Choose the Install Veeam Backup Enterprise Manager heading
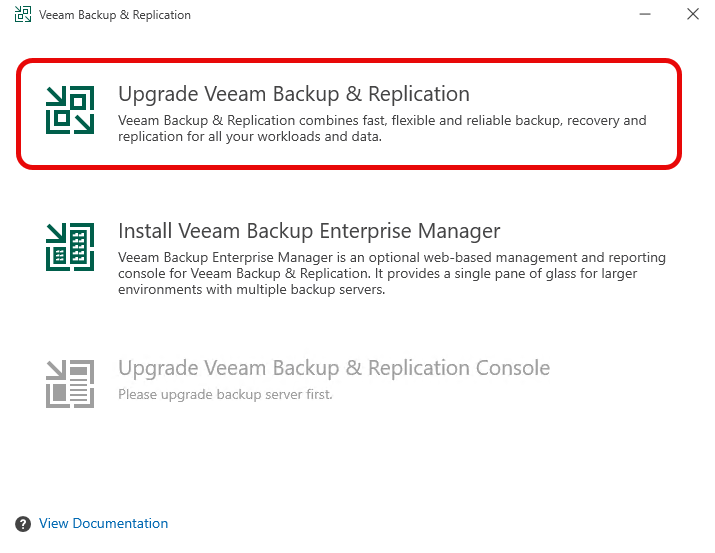The width and height of the screenshot is (715, 553). [309, 231]
